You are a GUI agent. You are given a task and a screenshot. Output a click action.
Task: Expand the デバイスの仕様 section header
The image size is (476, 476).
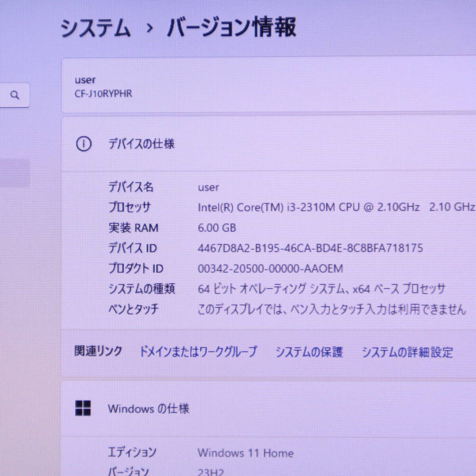[269, 144]
